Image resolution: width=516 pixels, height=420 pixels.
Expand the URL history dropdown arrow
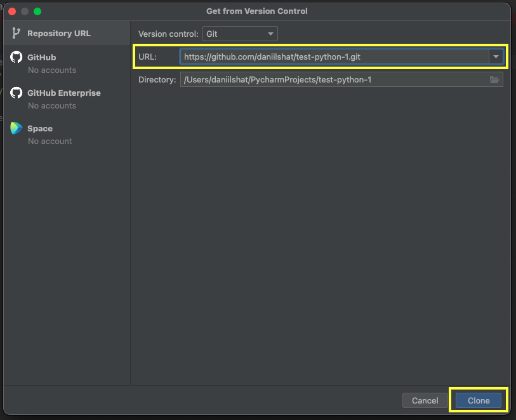click(496, 56)
